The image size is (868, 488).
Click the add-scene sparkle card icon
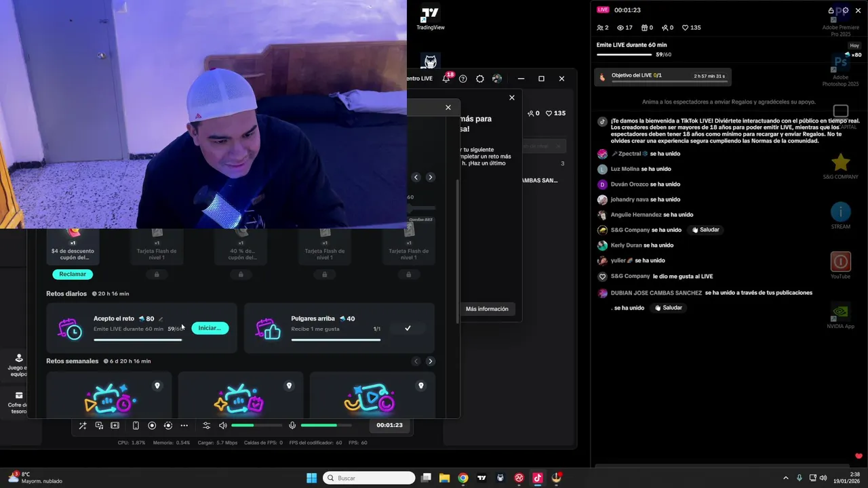[x=115, y=426]
